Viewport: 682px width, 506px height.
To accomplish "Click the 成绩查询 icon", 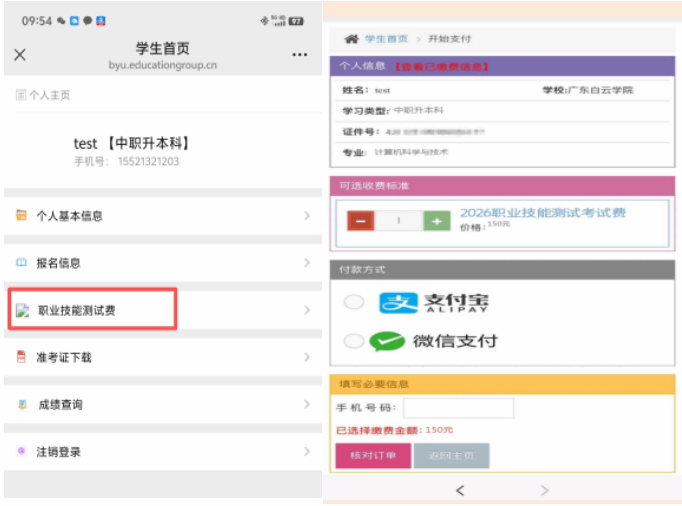I will (x=21, y=404).
